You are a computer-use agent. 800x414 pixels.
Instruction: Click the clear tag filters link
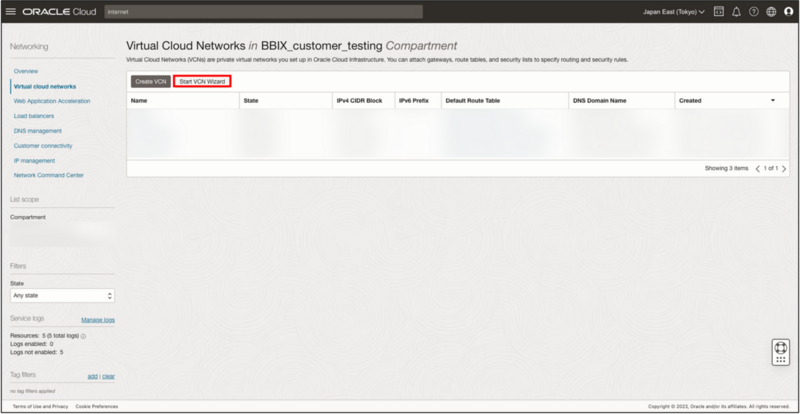[x=108, y=376]
